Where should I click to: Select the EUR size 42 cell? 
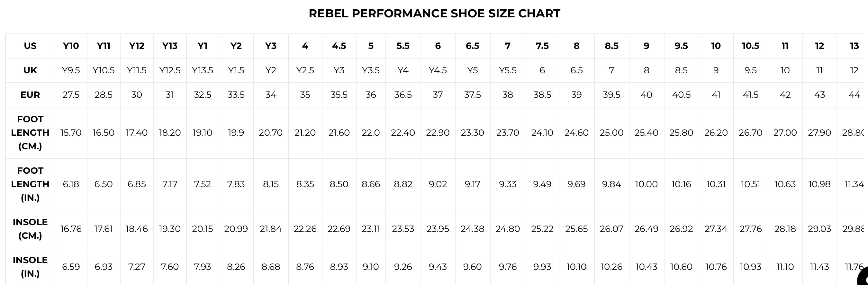(x=785, y=95)
